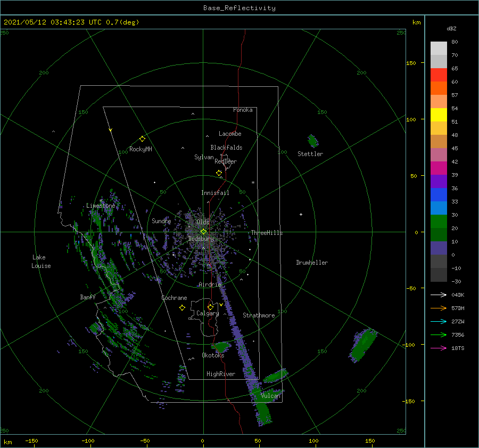The height and width of the screenshot is (448, 479).
Task: Click the Sylvan label
Action: click(204, 157)
